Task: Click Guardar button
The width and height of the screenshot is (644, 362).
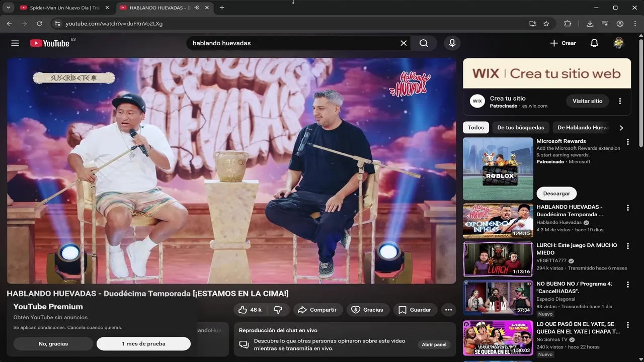Action: [x=415, y=310]
